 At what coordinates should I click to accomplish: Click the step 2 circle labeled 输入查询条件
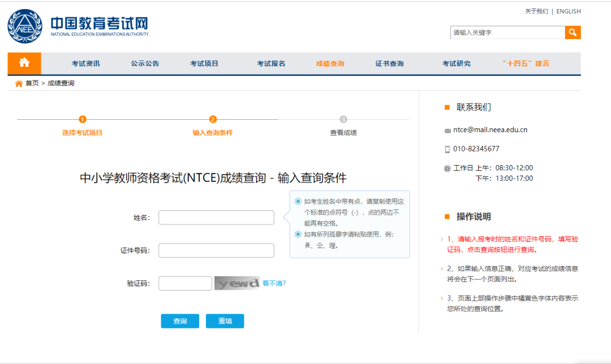coord(211,119)
